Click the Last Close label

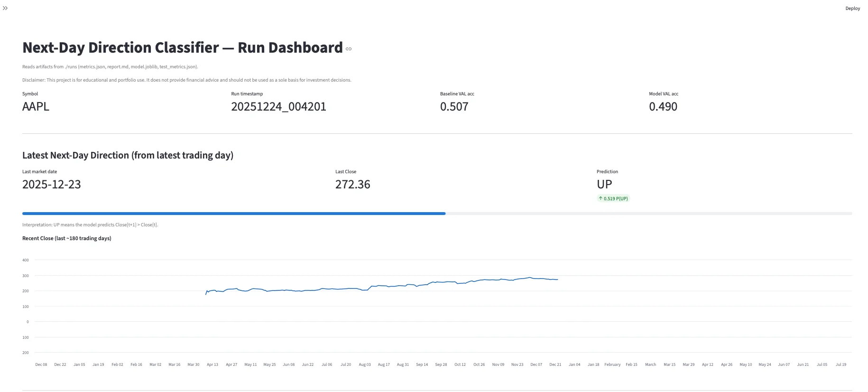[346, 172]
